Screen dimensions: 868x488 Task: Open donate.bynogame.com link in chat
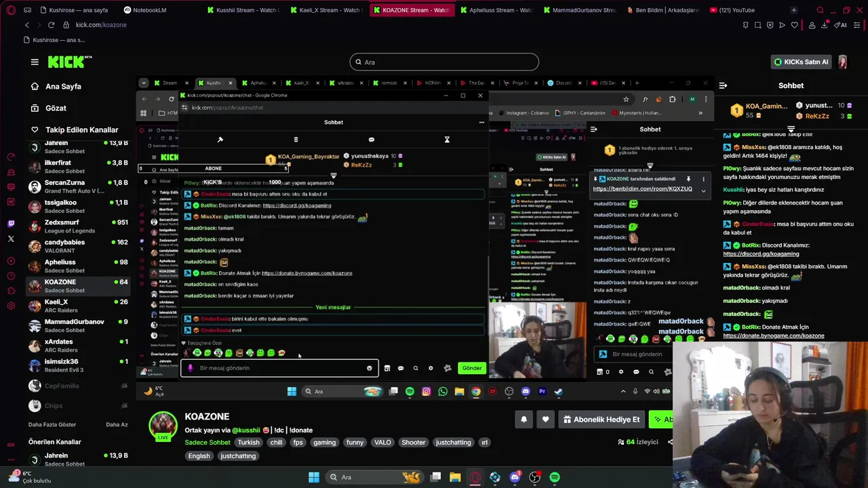click(x=774, y=335)
